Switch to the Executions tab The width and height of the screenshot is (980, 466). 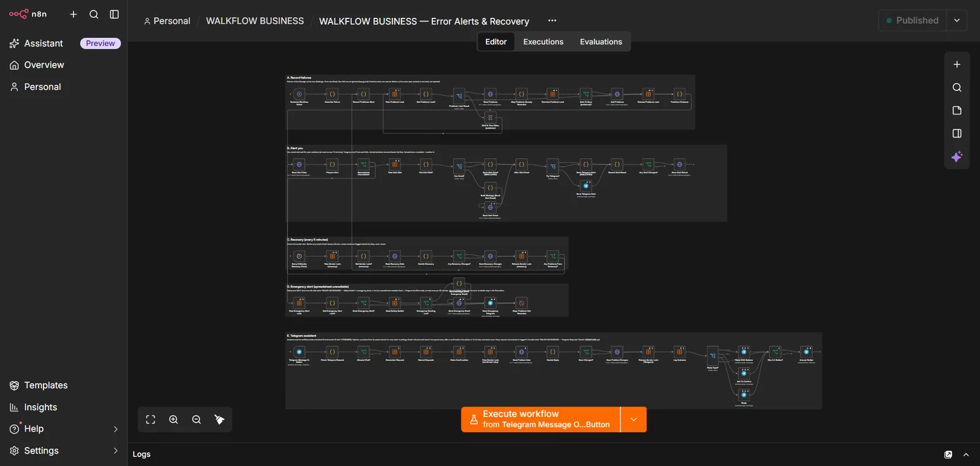[543, 42]
